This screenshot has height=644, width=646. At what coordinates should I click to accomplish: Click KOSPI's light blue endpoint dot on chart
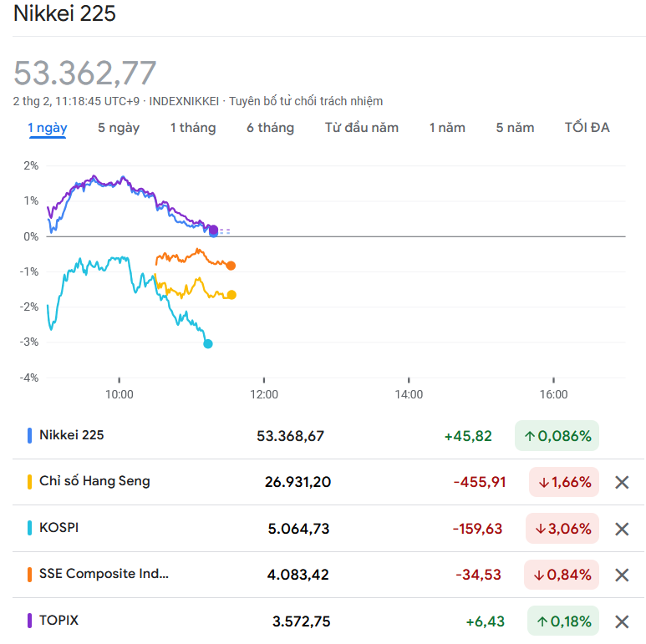point(208,343)
